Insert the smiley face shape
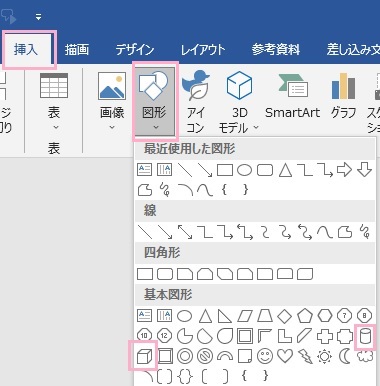380x386 pixels. [x=265, y=356]
